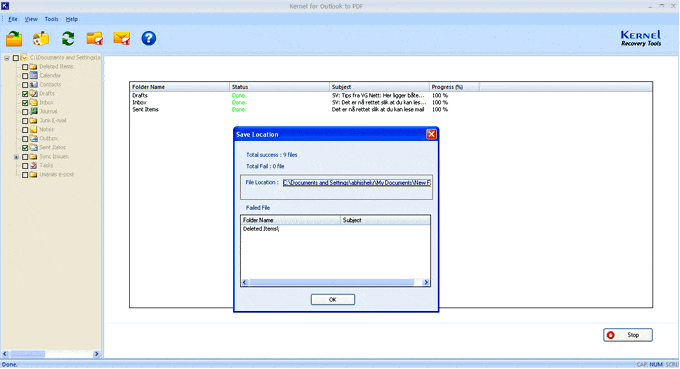This screenshot has height=369, width=680.
Task: Uncheck the Drafts folder checkbox
Action: pyautogui.click(x=25, y=94)
